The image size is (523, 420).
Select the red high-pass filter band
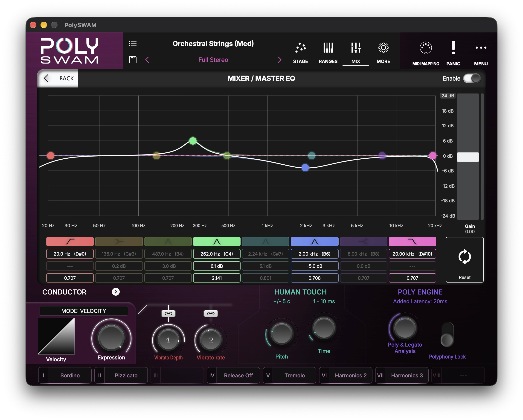pos(70,242)
